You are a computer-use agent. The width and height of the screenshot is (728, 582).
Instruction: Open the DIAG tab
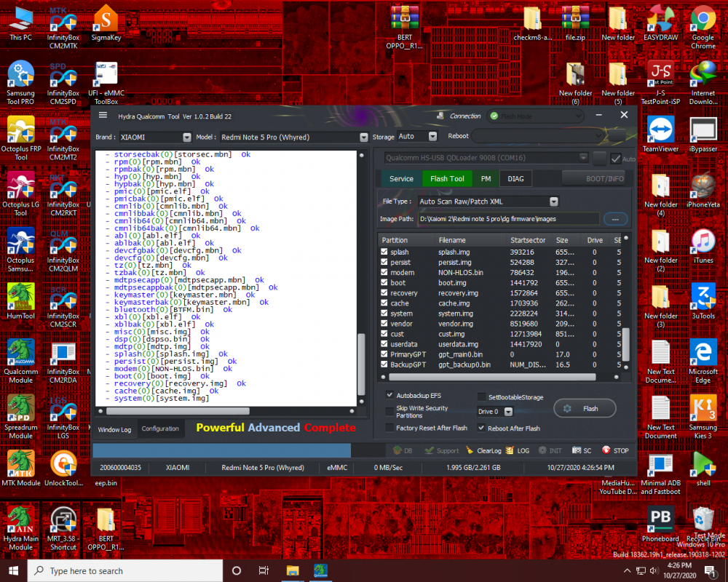coord(515,179)
